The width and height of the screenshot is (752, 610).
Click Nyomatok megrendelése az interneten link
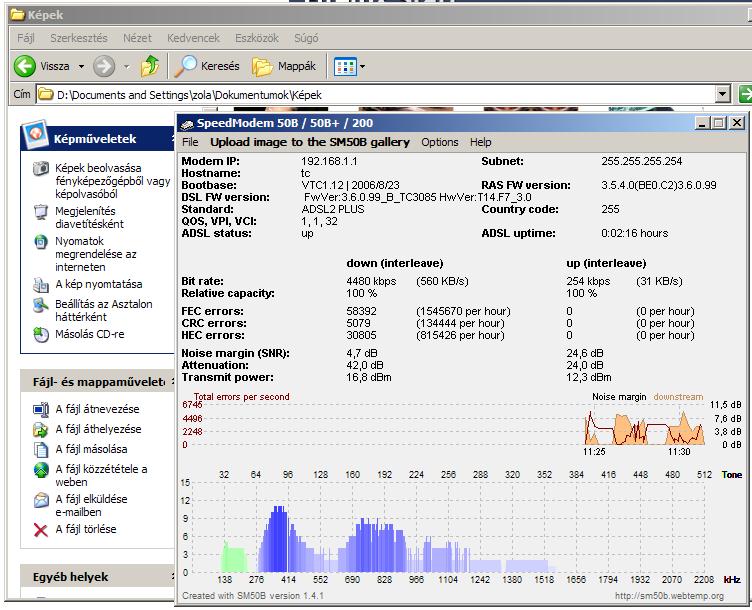tap(95, 254)
